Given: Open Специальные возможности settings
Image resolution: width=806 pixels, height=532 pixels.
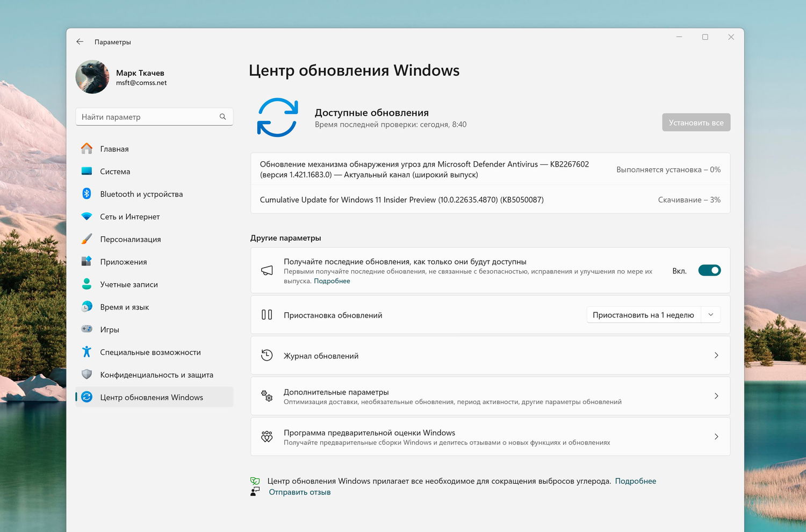Looking at the screenshot, I should (x=155, y=352).
